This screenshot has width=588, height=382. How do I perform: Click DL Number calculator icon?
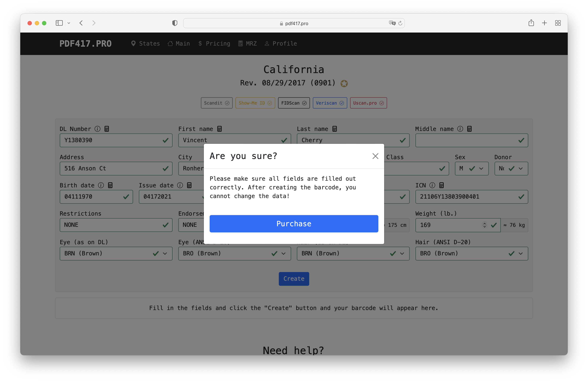107,129
